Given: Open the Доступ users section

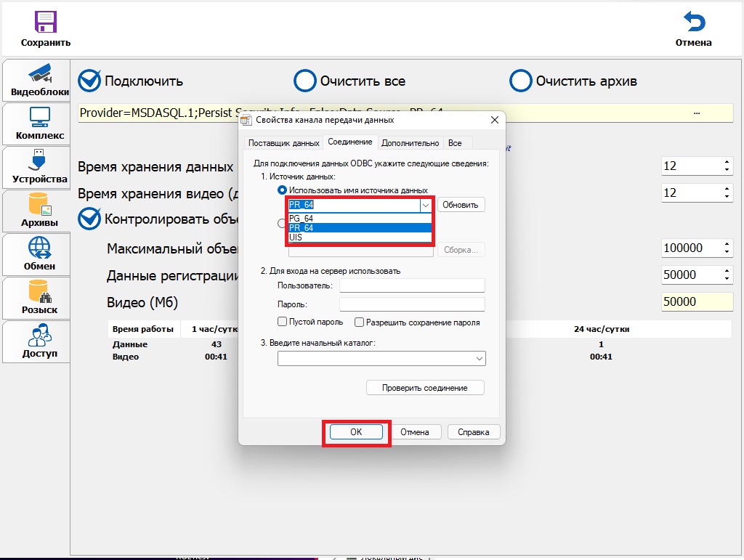Looking at the screenshot, I should point(39,341).
